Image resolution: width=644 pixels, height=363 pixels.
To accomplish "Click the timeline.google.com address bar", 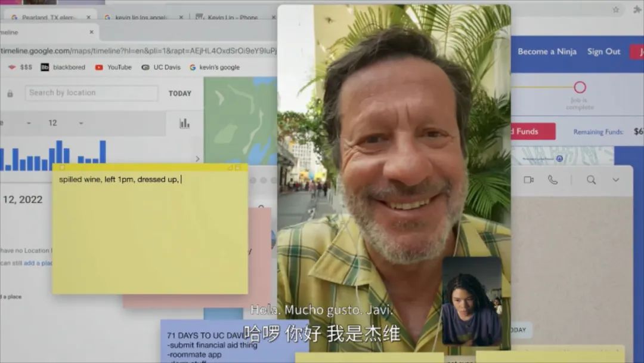I will coord(138,51).
